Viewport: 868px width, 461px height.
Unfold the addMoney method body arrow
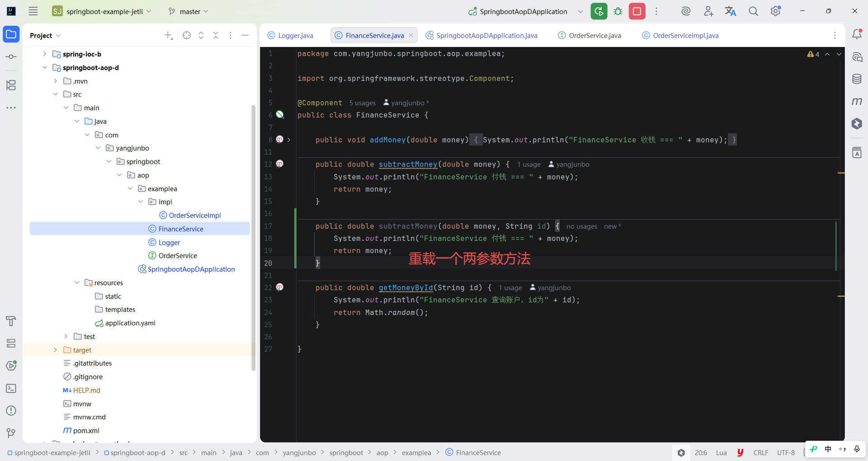pyautogui.click(x=289, y=140)
